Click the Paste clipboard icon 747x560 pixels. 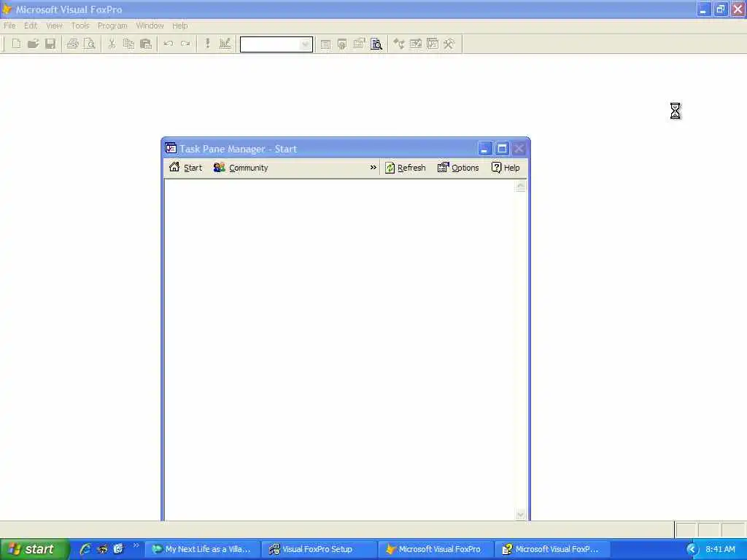146,44
